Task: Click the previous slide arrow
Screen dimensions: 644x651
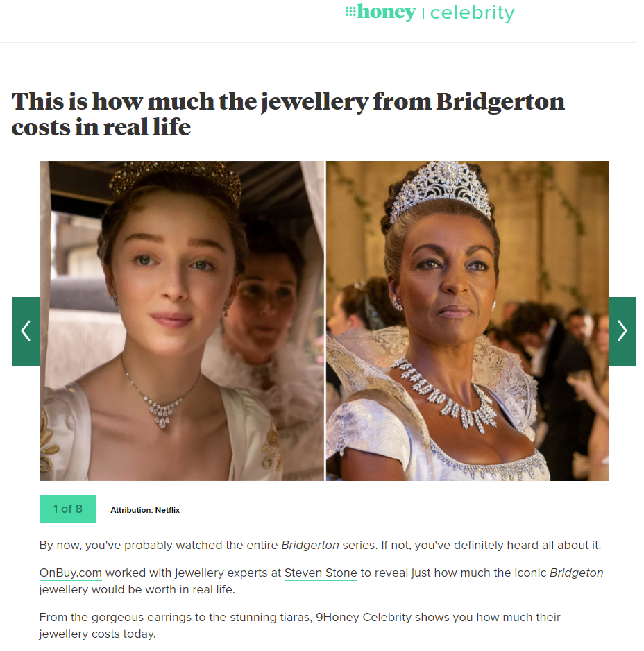Action: (x=26, y=331)
